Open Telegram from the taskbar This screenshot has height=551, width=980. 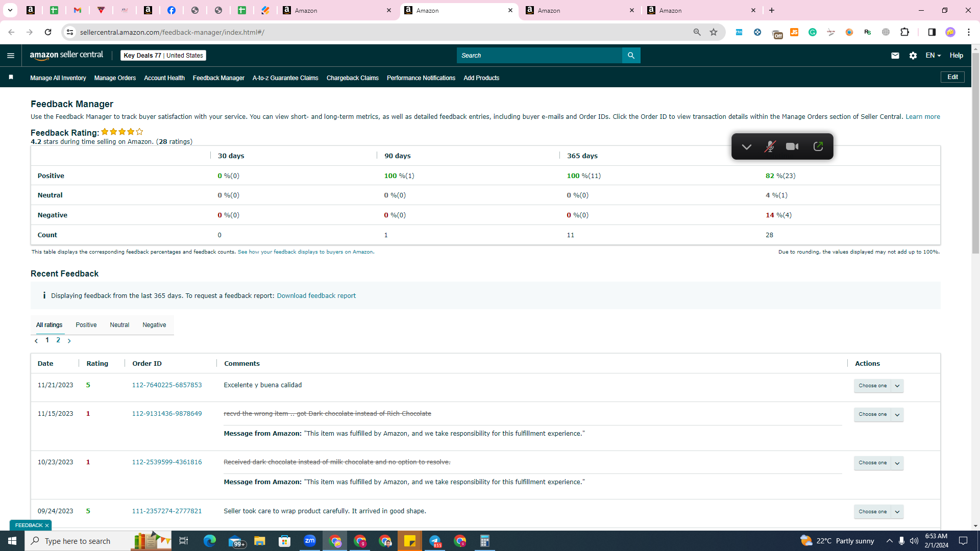click(435, 541)
